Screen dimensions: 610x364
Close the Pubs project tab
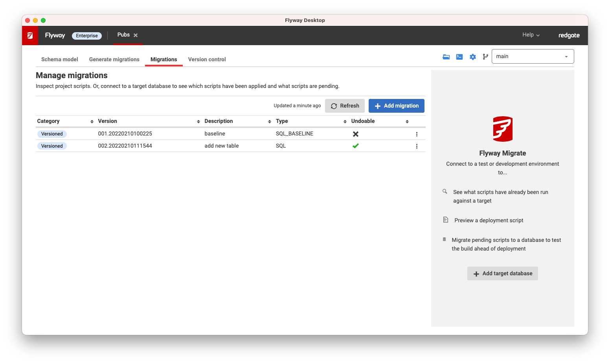tap(136, 35)
